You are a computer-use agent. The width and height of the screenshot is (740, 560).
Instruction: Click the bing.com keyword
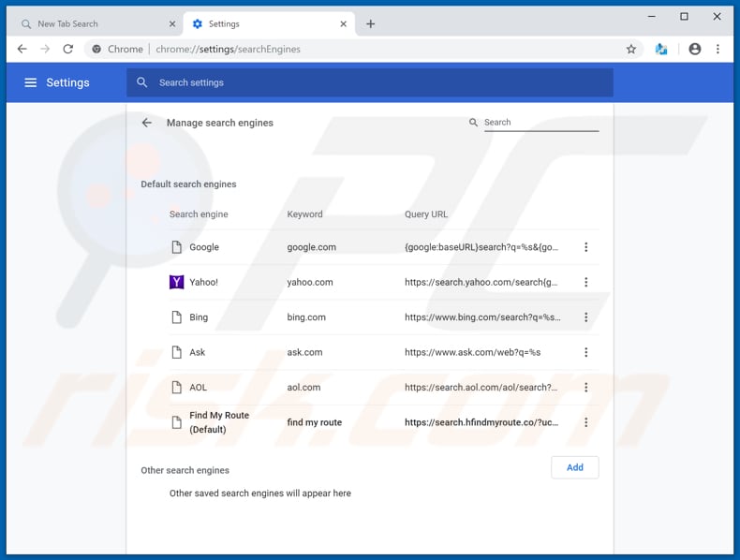[306, 317]
